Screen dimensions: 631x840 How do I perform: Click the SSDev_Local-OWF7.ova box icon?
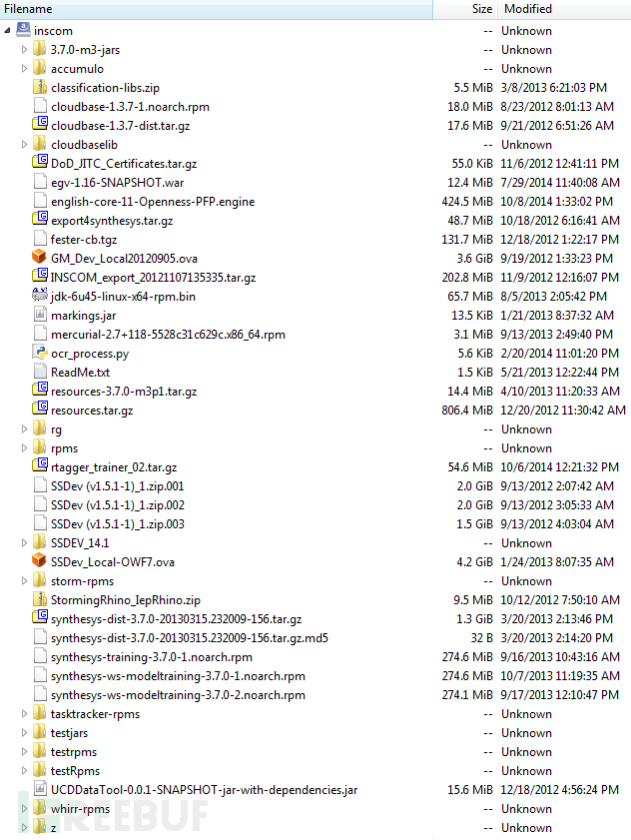(x=39, y=561)
